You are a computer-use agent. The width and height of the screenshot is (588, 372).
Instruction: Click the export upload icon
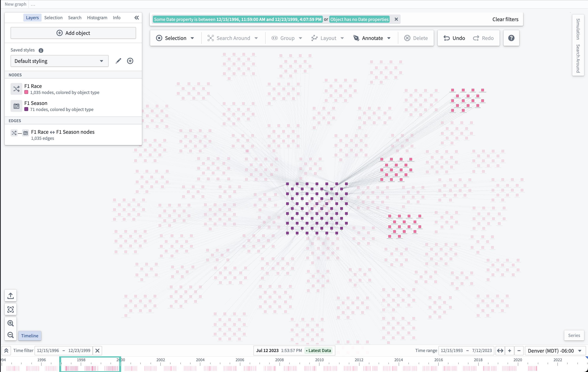coord(11,296)
